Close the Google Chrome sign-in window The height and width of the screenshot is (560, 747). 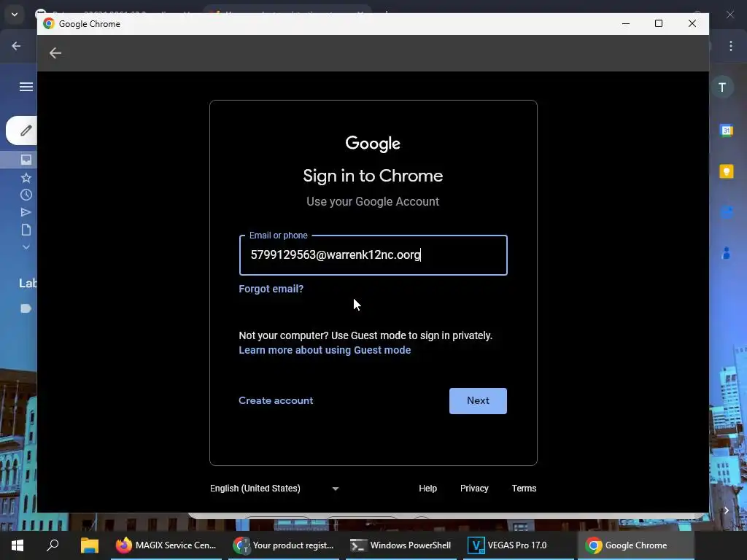click(692, 24)
